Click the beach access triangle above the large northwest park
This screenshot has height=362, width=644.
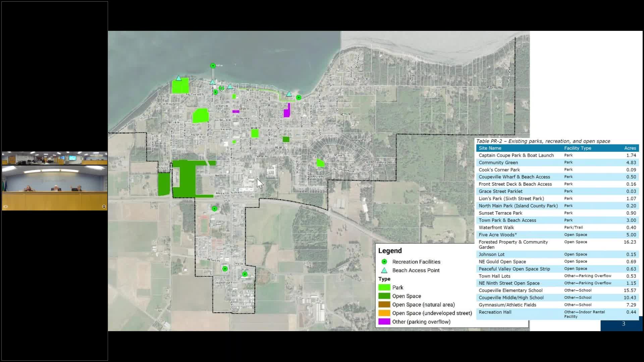(x=179, y=78)
